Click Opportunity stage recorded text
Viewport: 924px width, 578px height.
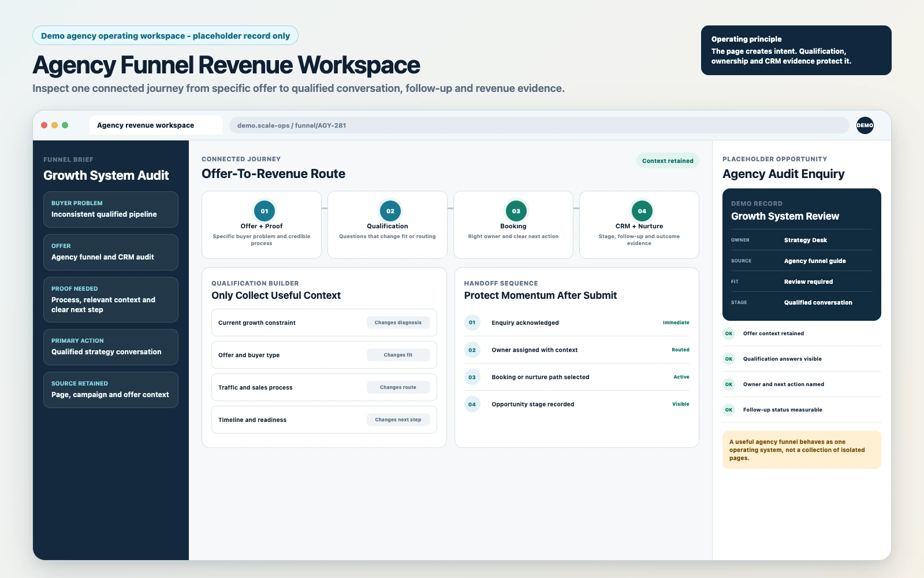coord(533,404)
